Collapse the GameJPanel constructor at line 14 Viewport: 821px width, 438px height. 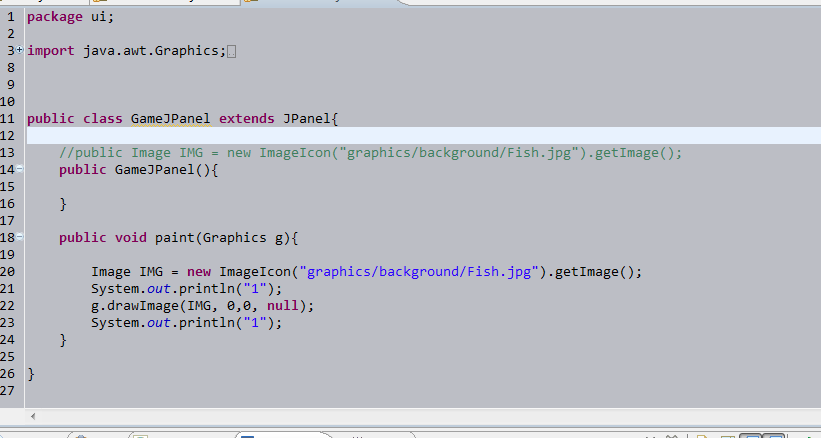(19, 169)
